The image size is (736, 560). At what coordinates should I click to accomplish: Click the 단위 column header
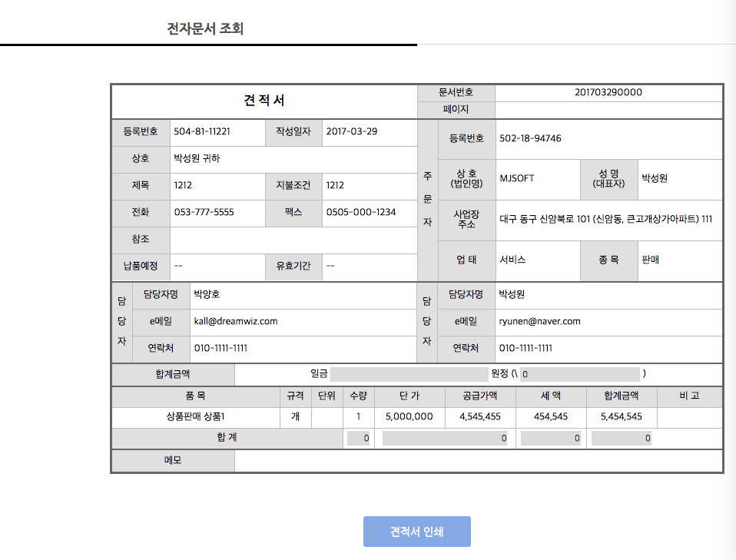click(x=327, y=396)
